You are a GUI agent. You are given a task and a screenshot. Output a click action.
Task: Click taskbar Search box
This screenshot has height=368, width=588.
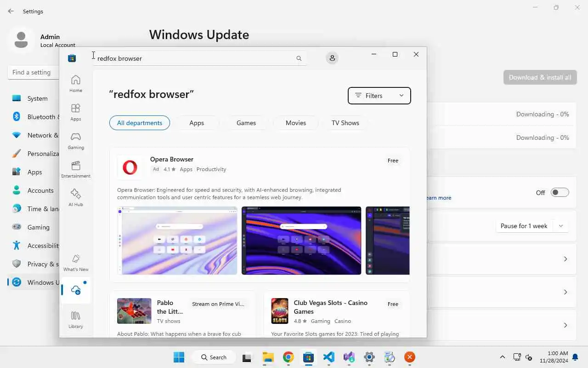[x=214, y=357]
